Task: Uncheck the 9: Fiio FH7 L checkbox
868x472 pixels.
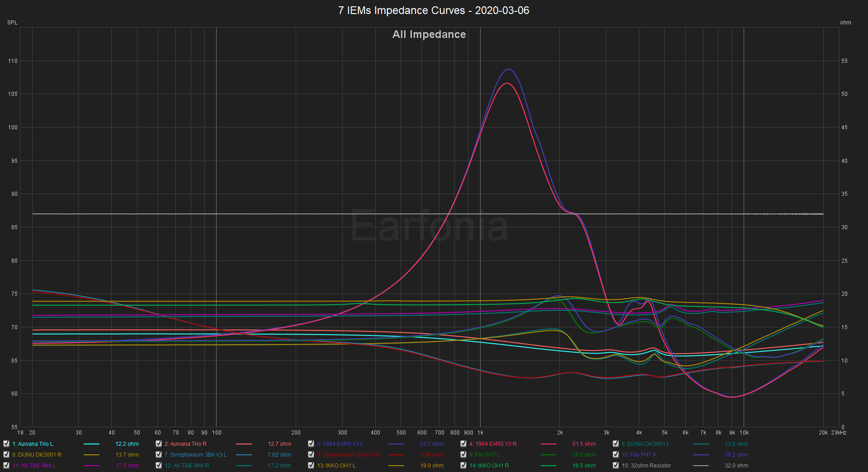Action: coord(463,454)
